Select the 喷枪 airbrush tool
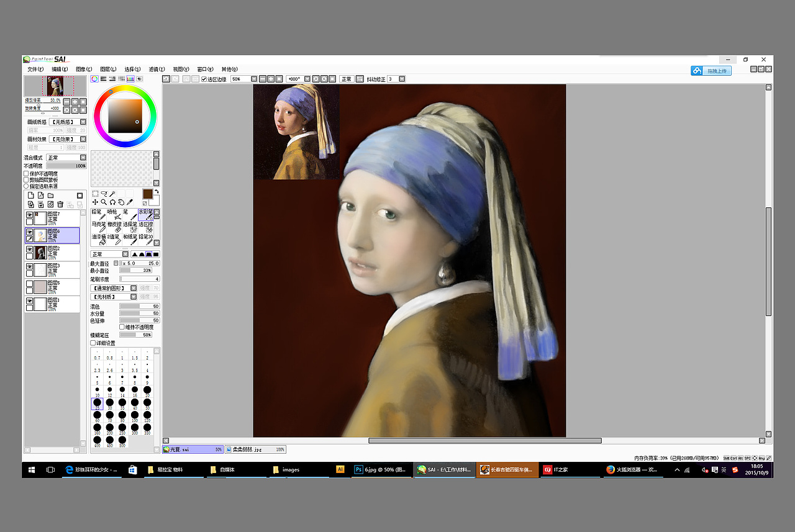This screenshot has width=795, height=532. [x=114, y=215]
